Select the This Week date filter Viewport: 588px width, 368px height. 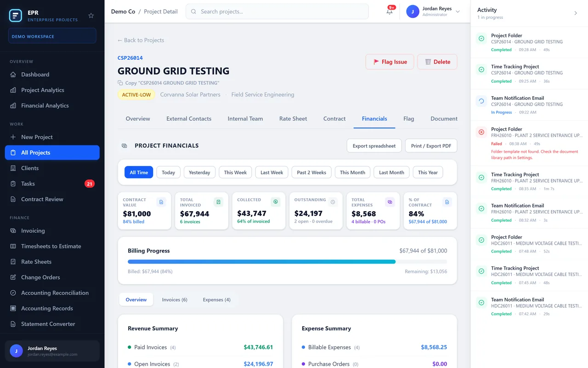point(235,172)
